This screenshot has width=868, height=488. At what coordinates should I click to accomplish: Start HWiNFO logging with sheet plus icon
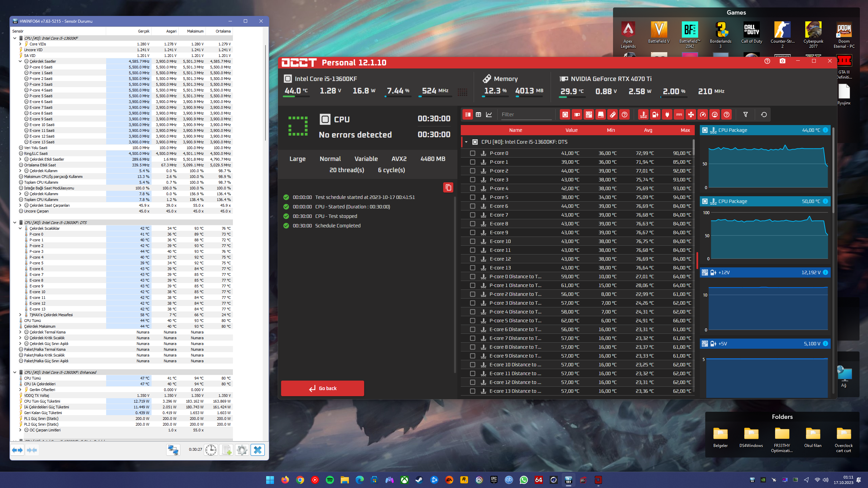click(x=226, y=450)
